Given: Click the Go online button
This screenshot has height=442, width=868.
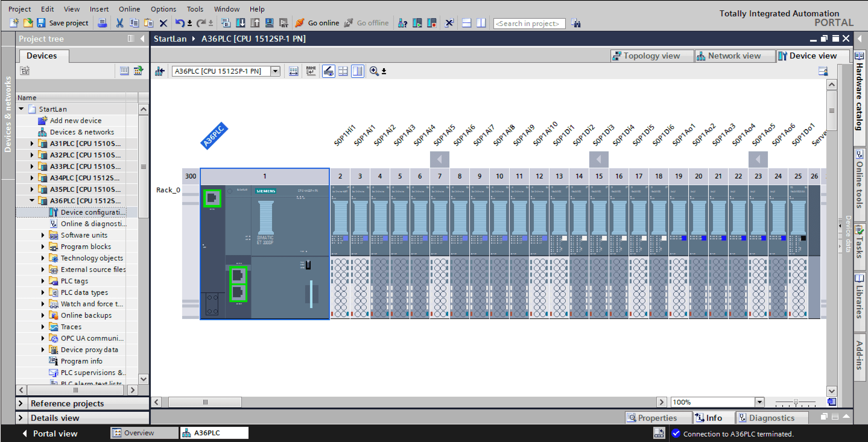Looking at the screenshot, I should click(317, 23).
